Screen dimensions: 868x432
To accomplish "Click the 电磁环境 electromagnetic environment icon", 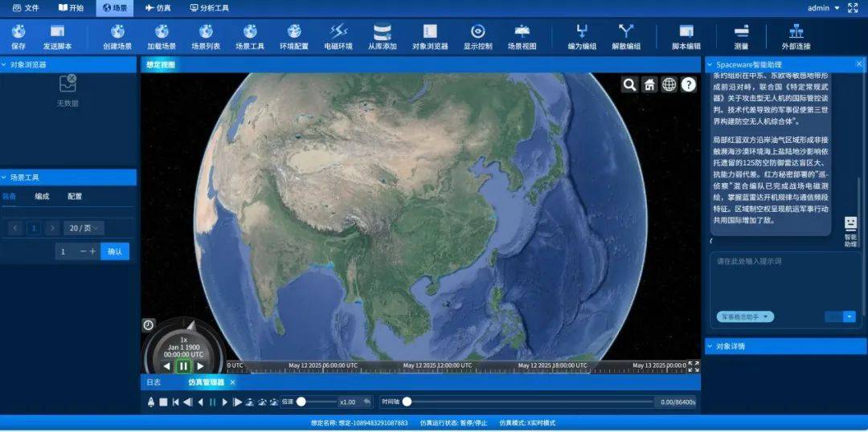I will click(x=338, y=32).
